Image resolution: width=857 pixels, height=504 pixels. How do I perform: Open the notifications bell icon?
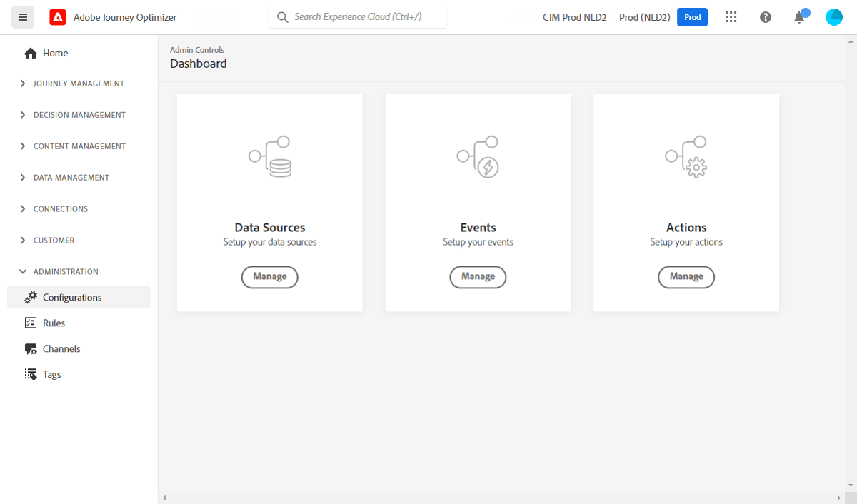click(799, 17)
